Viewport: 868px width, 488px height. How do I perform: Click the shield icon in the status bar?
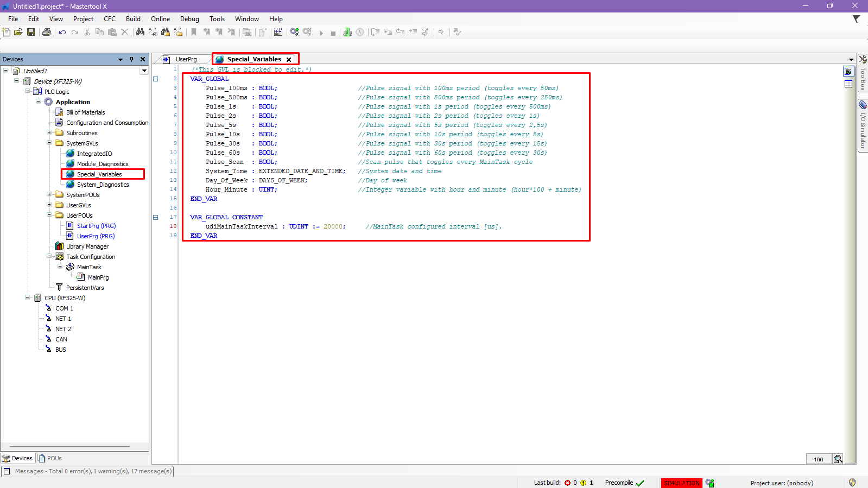tap(852, 483)
